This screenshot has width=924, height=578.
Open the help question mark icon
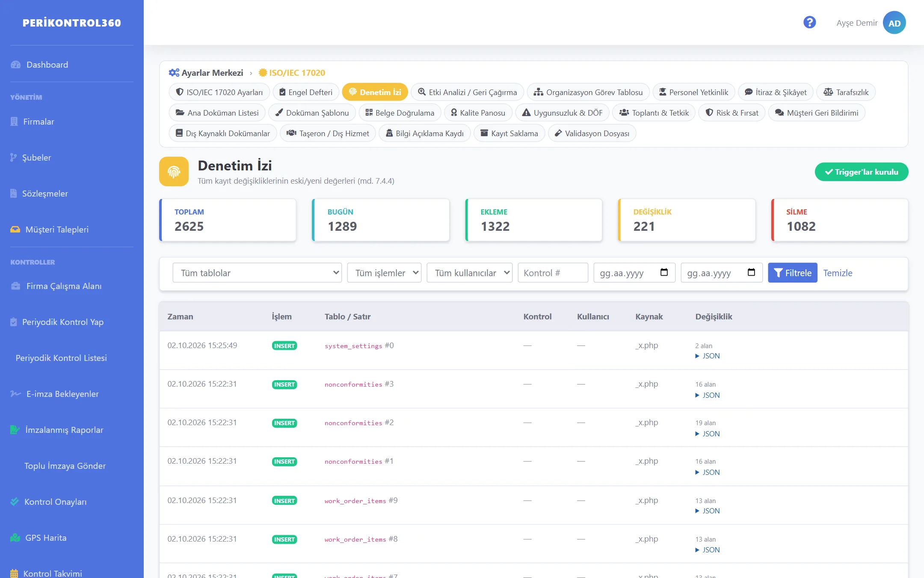click(809, 22)
